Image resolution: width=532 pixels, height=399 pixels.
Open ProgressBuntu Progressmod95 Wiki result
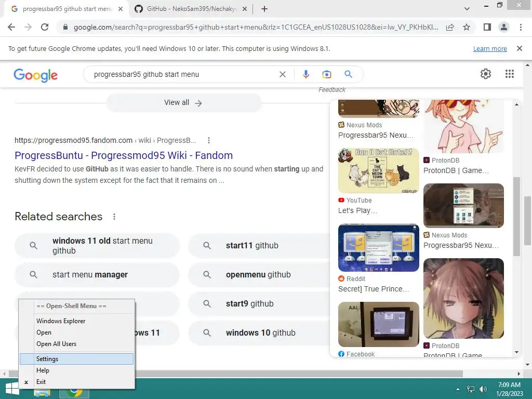coord(124,155)
